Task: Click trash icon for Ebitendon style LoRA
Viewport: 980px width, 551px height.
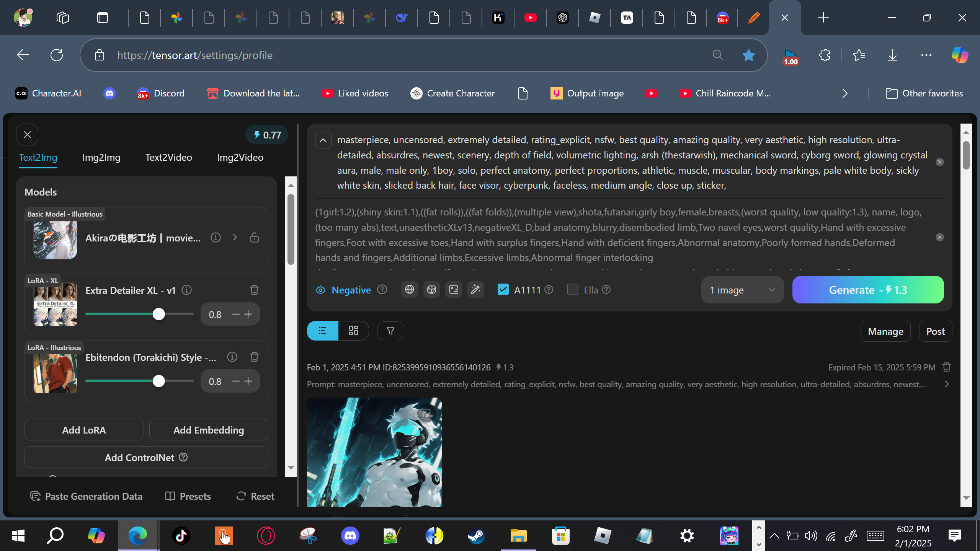Action: (x=254, y=357)
